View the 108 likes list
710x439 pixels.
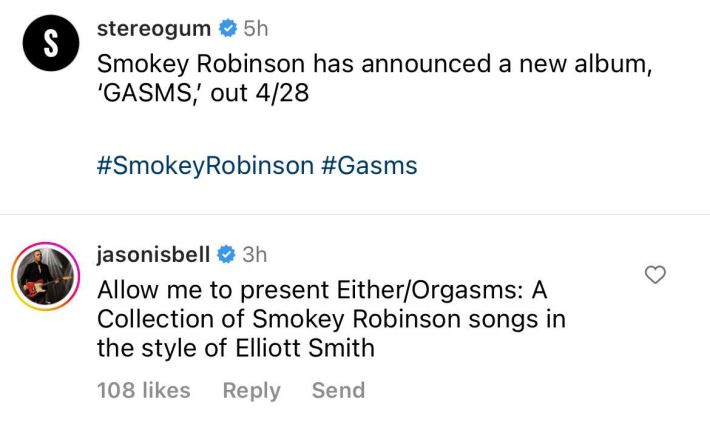pyautogui.click(x=143, y=390)
